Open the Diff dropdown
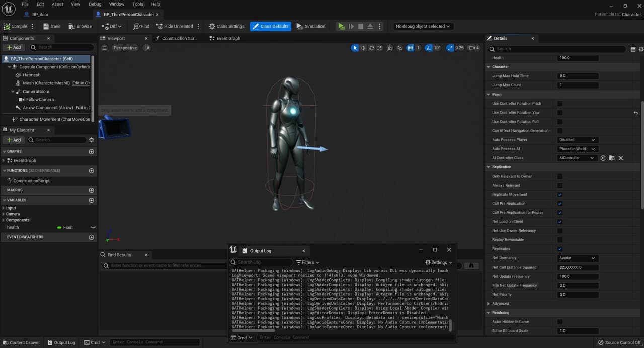Screen dimensions: 644x348 [112, 26]
